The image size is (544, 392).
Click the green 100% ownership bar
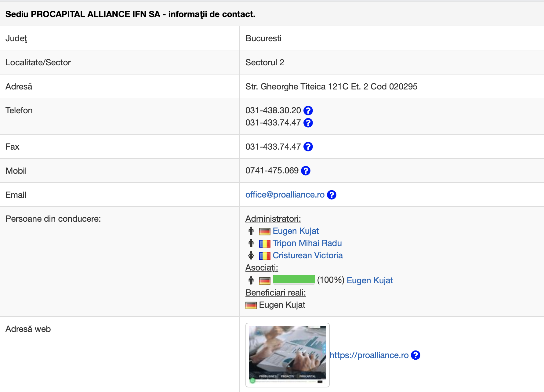click(294, 279)
